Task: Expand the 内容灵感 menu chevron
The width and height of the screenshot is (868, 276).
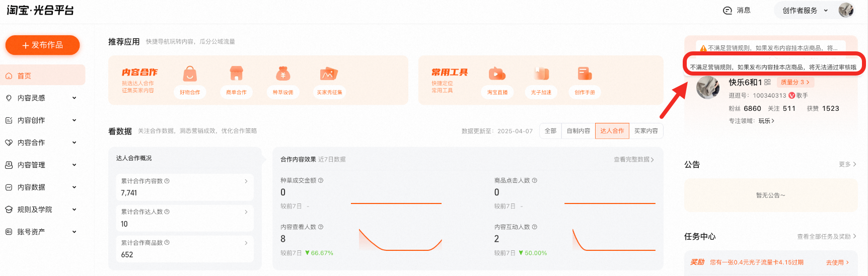Action: pos(74,98)
